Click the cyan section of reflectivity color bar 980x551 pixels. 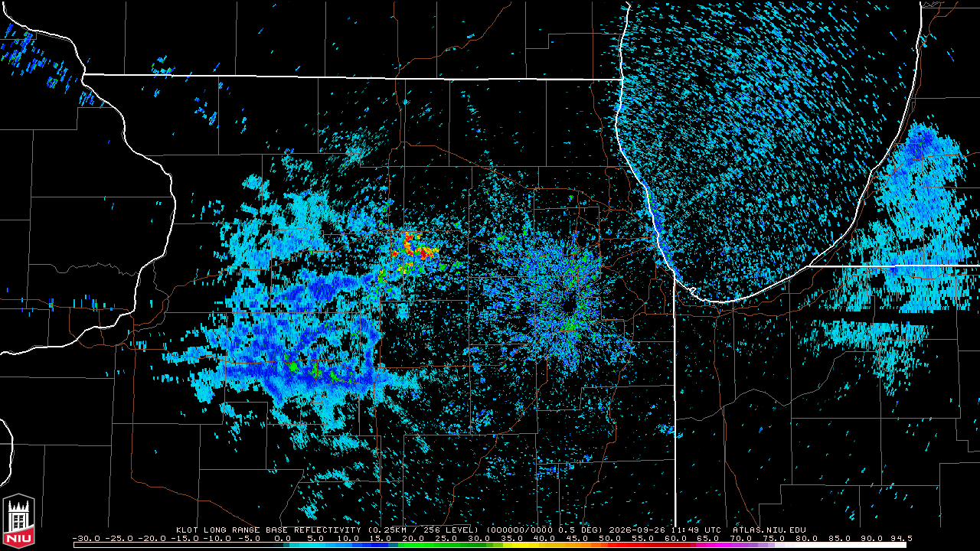tap(314, 544)
